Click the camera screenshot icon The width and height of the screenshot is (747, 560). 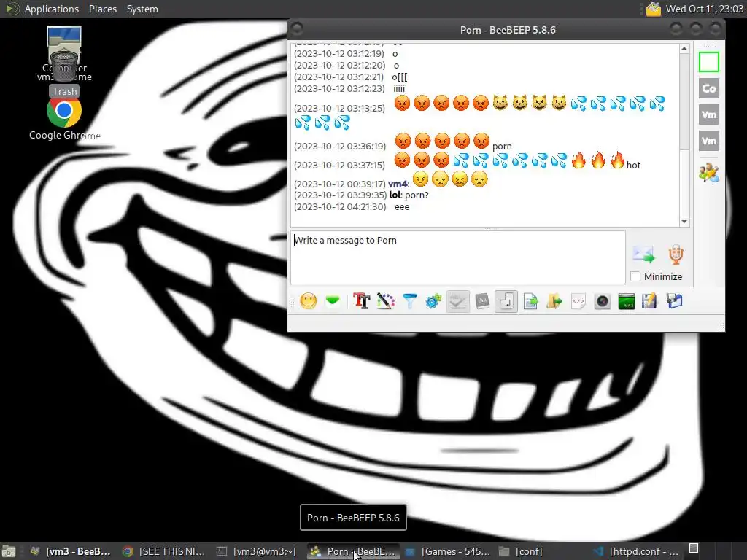pyautogui.click(x=603, y=301)
